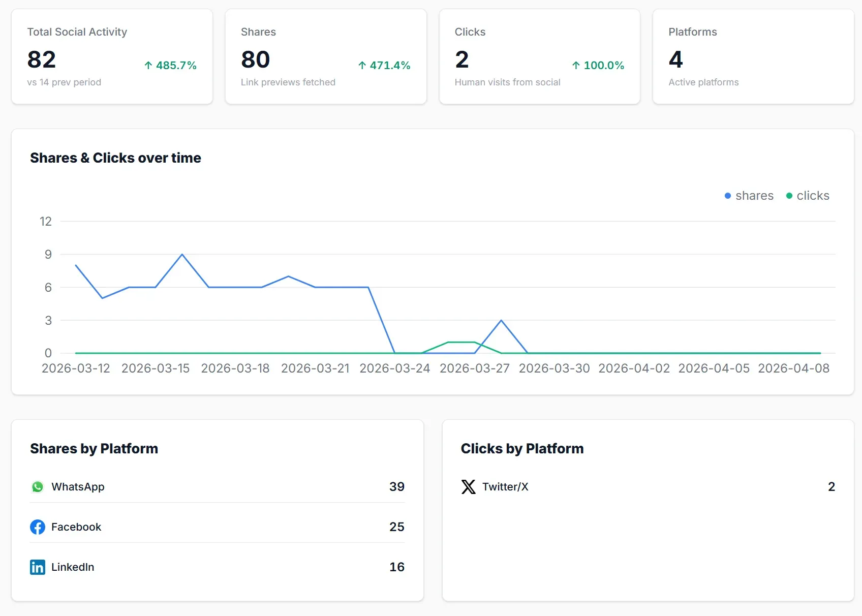Select the Clicks card value 2
The height and width of the screenshot is (616, 862).
(x=462, y=59)
